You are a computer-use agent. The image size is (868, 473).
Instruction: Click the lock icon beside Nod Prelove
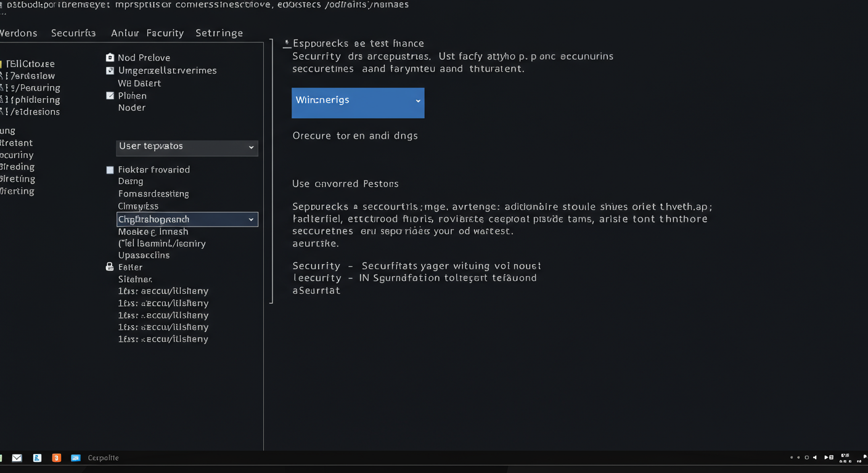pyautogui.click(x=110, y=57)
